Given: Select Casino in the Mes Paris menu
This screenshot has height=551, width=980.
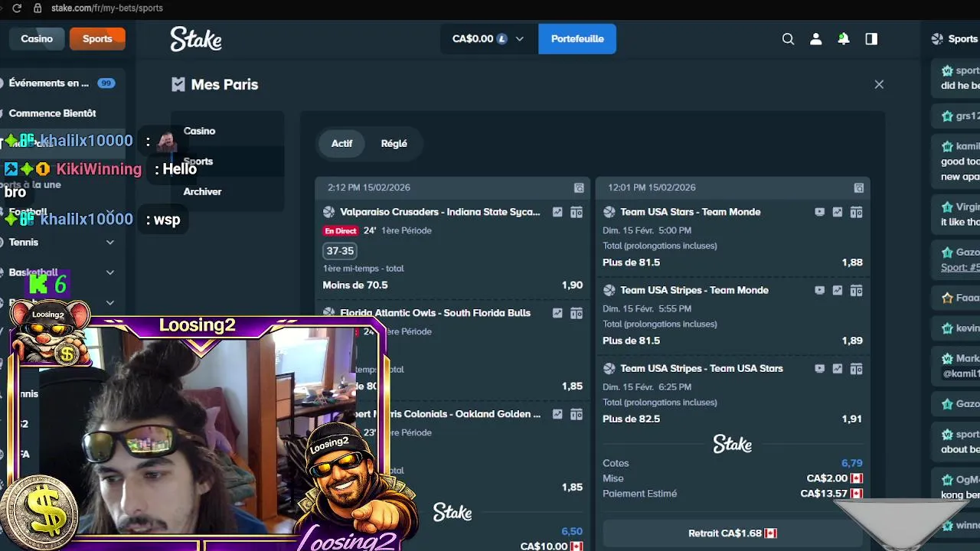Looking at the screenshot, I should click(x=199, y=131).
